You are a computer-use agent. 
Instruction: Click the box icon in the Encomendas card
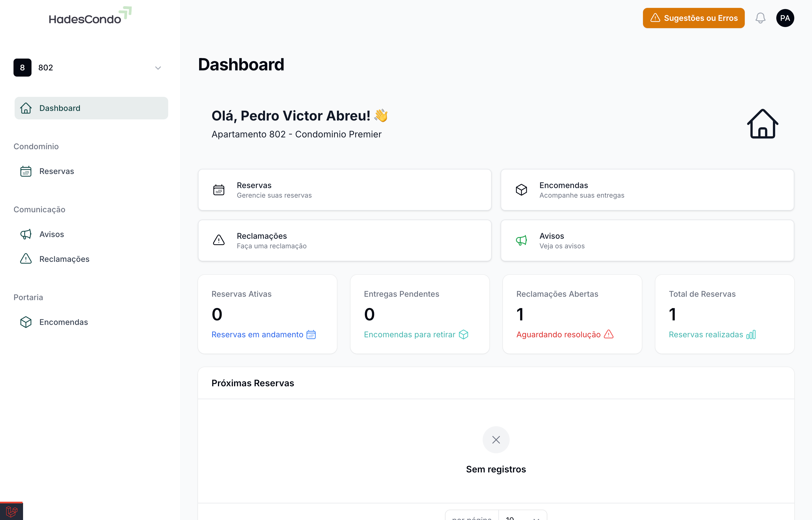click(x=521, y=190)
